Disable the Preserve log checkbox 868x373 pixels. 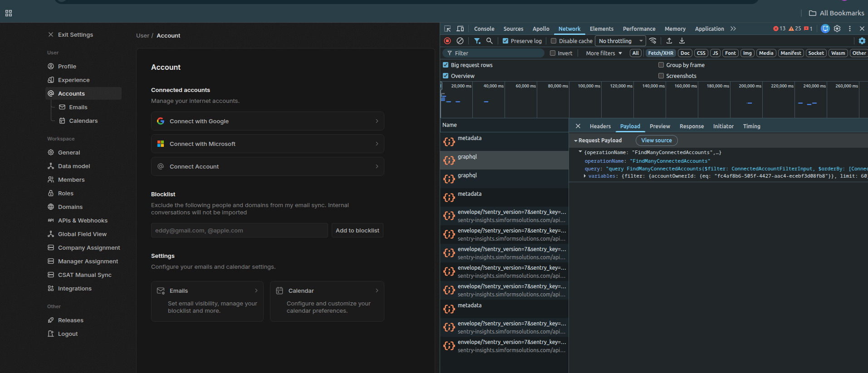click(505, 41)
